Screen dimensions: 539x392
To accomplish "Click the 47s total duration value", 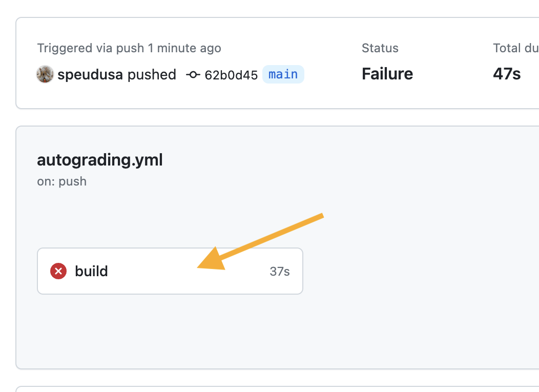I will (507, 74).
